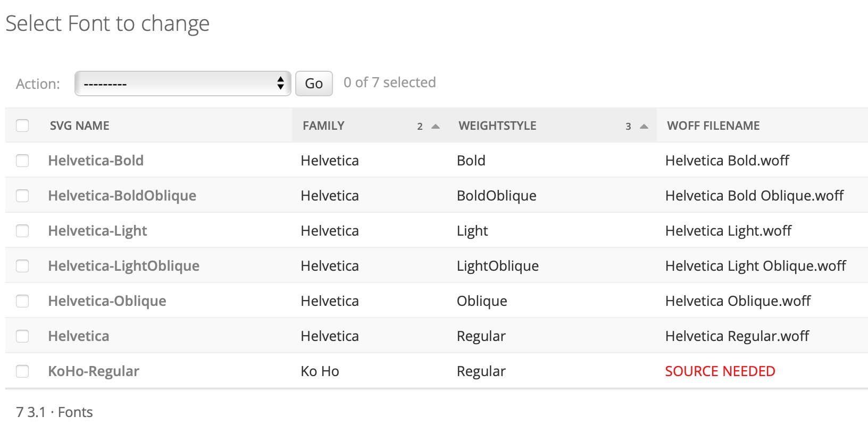Sort by SVG Name column header
868x433 pixels.
80,126
